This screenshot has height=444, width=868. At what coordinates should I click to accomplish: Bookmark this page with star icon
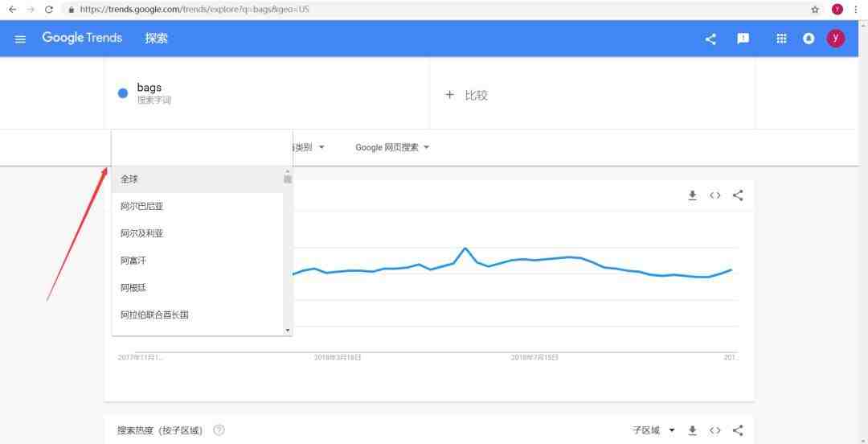[x=815, y=10]
